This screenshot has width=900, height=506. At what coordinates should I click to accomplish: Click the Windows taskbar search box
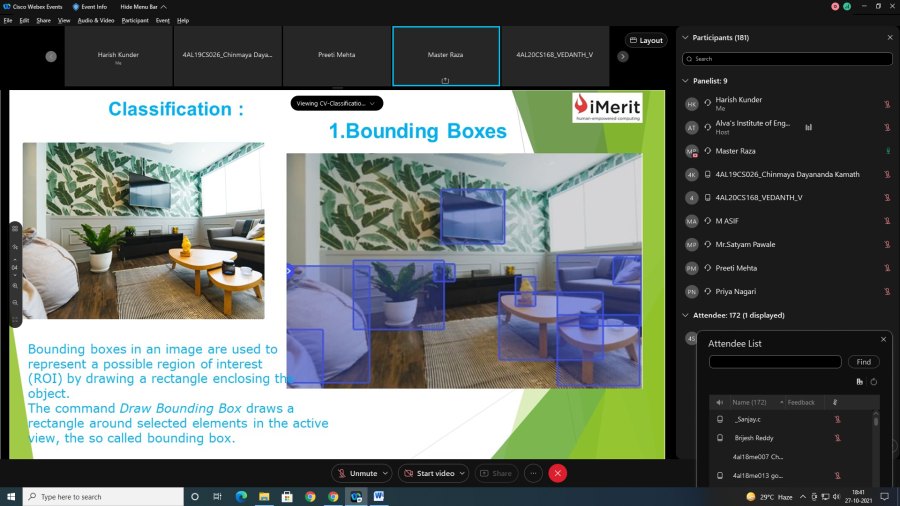[103, 496]
